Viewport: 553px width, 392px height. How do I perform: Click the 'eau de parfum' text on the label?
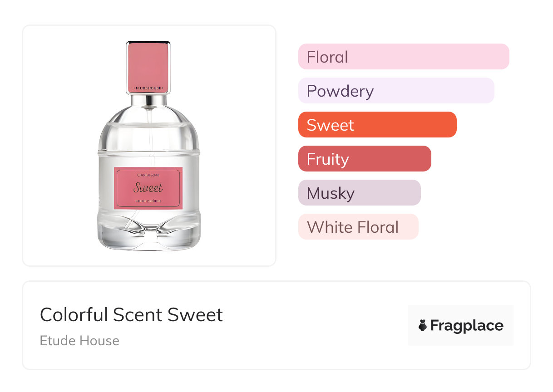[148, 201]
